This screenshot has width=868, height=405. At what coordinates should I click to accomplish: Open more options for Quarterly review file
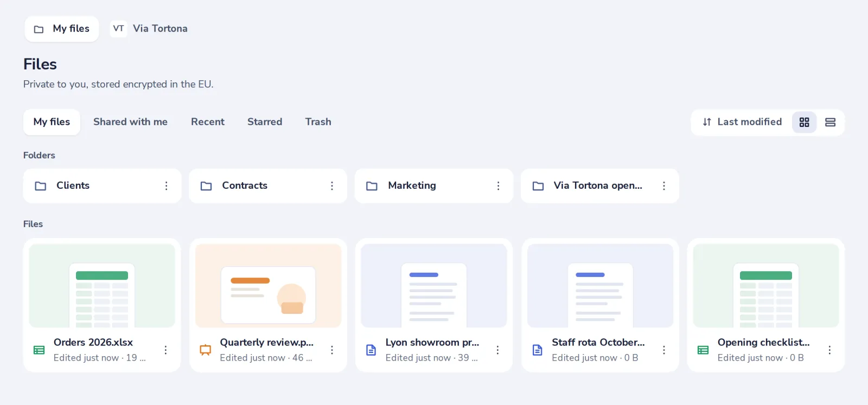coord(332,350)
